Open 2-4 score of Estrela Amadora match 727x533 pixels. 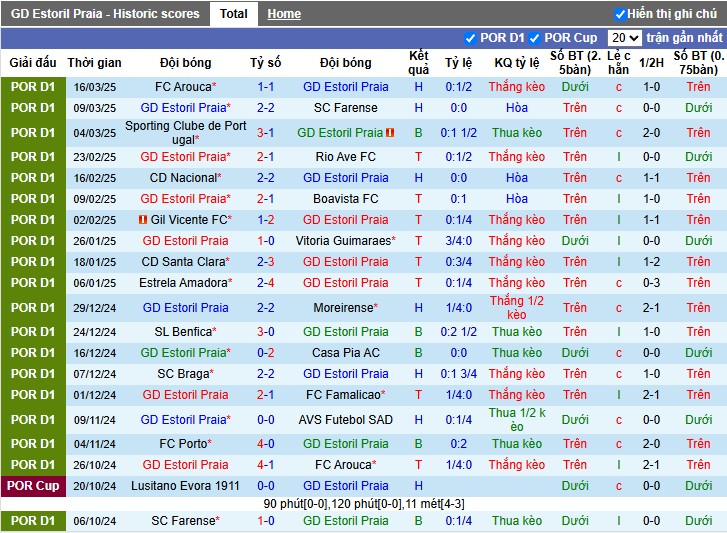[266, 283]
